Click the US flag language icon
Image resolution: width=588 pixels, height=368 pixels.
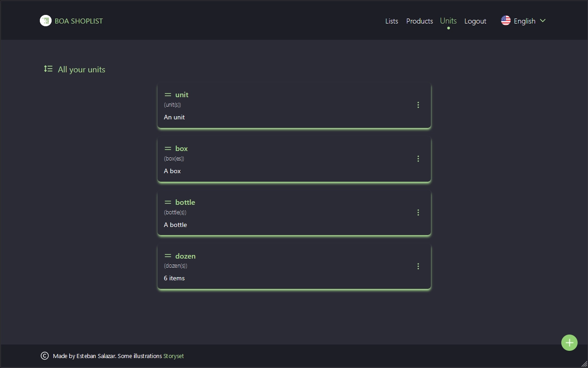click(506, 21)
